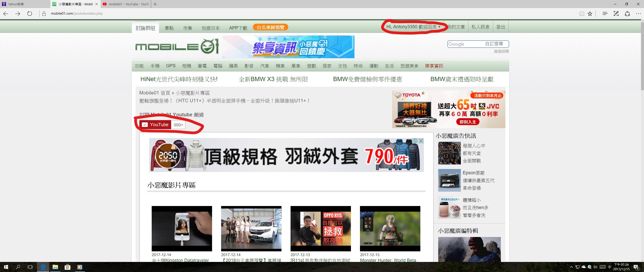Viewport: 644px width, 272px height.
Task: Open Task View on taskbar
Action: pos(30,267)
